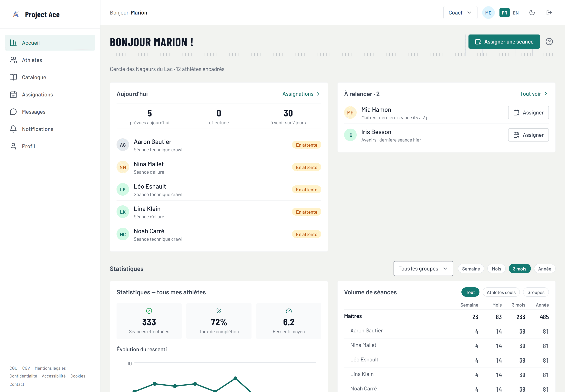The width and height of the screenshot is (565, 392).
Task: Click Nina Mallet's En attente badge
Action: (x=306, y=167)
